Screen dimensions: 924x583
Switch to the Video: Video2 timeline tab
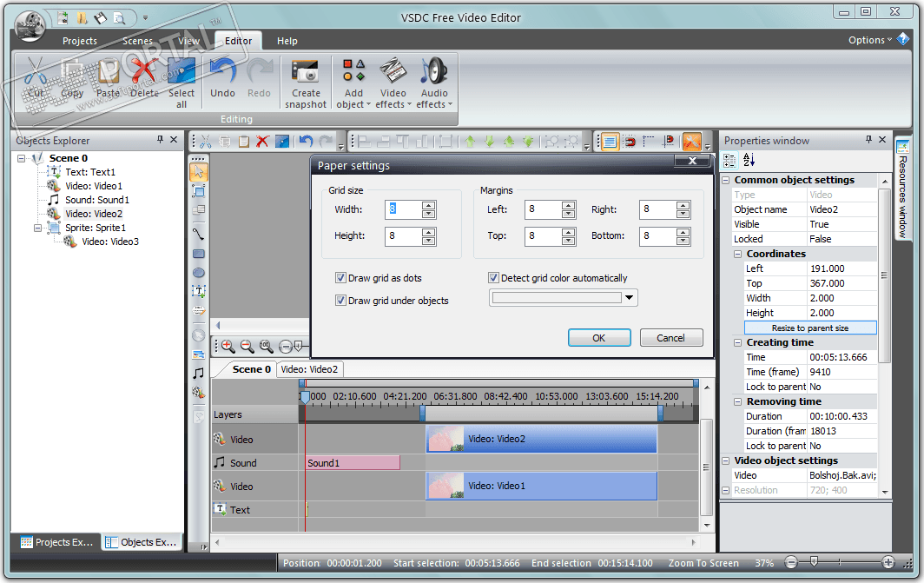click(x=309, y=369)
